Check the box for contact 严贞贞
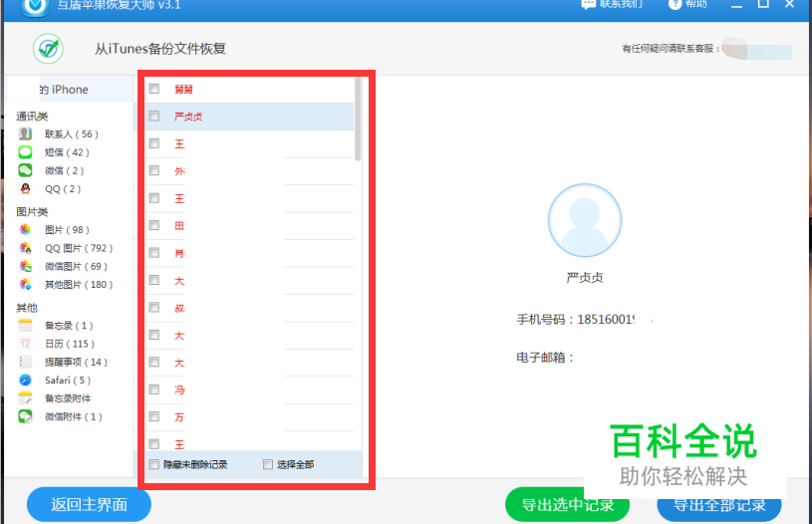This screenshot has width=812, height=524. 153,116
